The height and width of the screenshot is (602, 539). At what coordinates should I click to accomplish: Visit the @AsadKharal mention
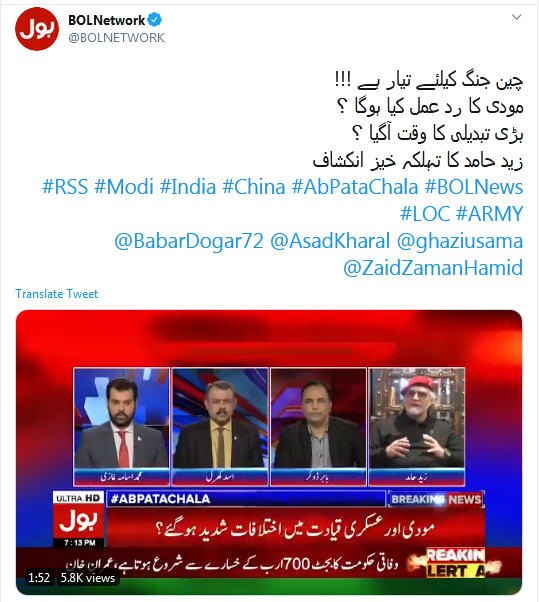[330, 241]
